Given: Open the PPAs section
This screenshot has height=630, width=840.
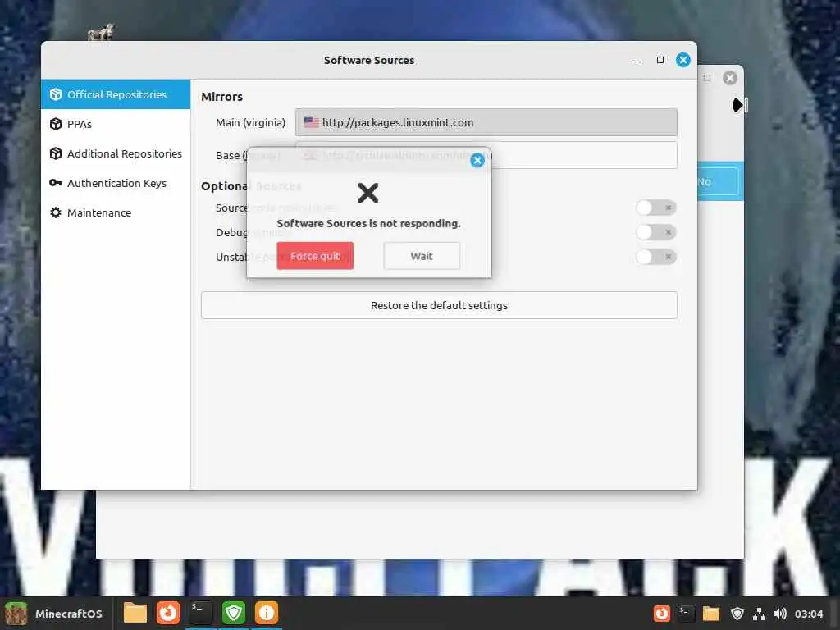Looking at the screenshot, I should (x=115, y=124).
